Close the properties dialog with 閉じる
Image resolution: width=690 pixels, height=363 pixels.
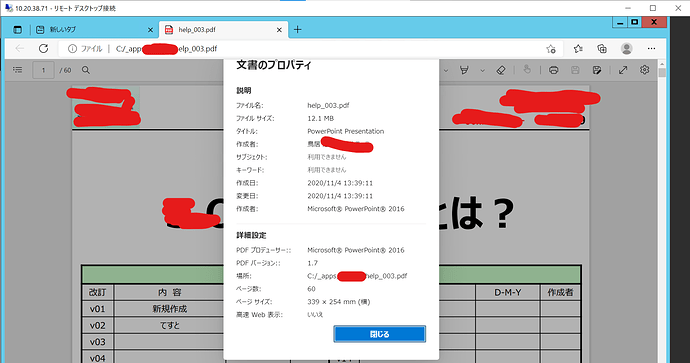[379, 334]
